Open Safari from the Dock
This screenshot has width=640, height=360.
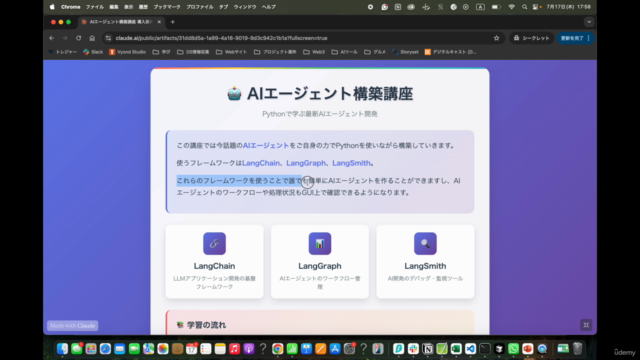tap(105, 349)
